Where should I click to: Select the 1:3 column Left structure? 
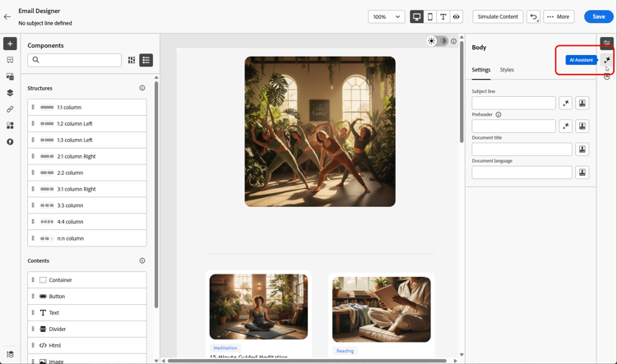click(x=87, y=140)
